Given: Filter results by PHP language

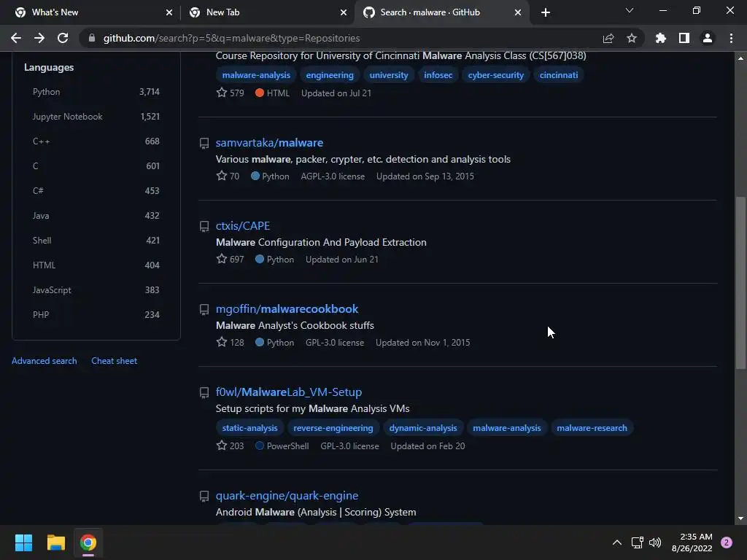Looking at the screenshot, I should pyautogui.click(x=96, y=315).
